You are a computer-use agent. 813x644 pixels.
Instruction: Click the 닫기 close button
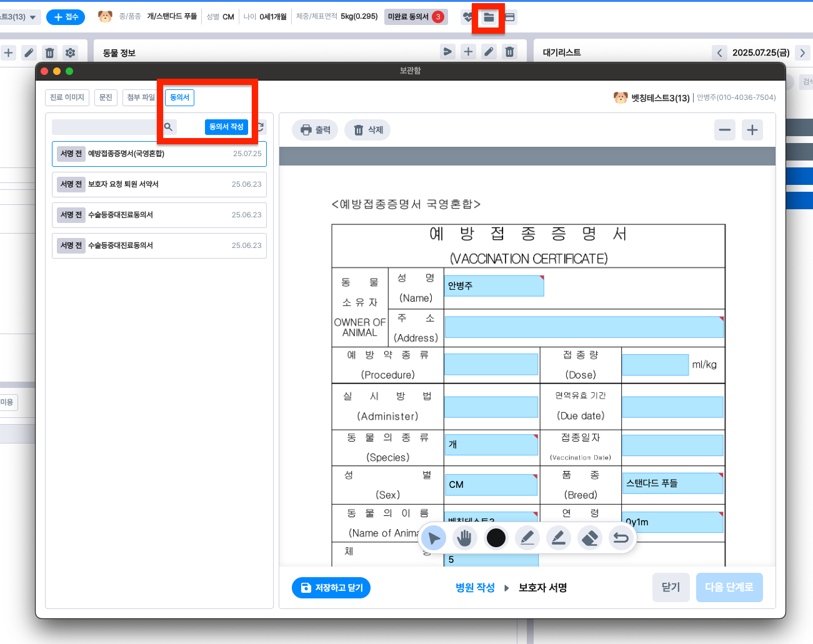[x=671, y=587]
